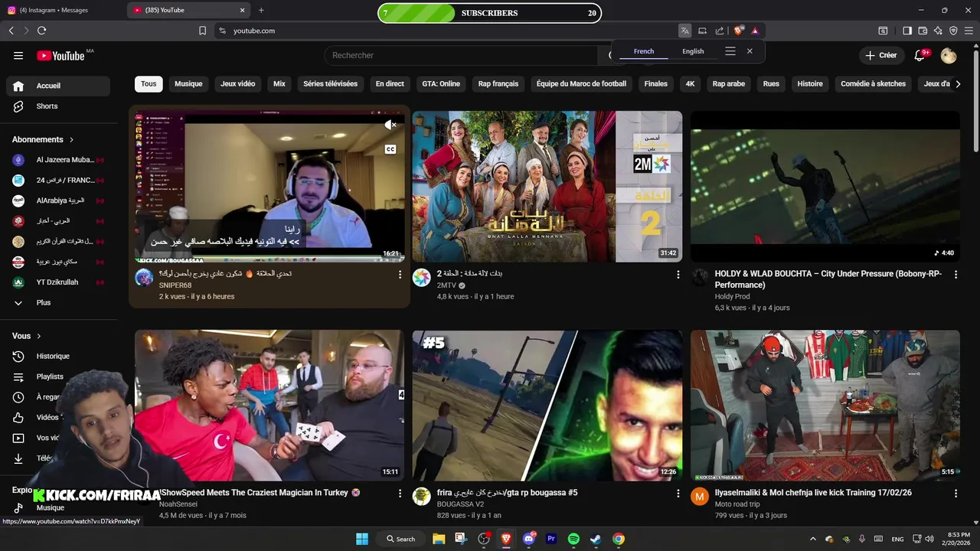This screenshot has height=551, width=980.
Task: Open the Brave Shields lion icon
Action: tap(739, 31)
